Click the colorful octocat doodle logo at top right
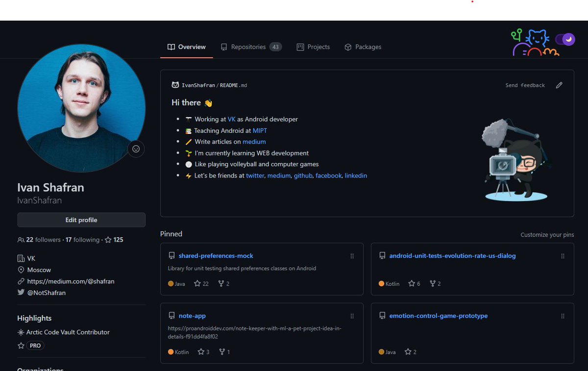Image resolution: width=588 pixels, height=371 pixels. pyautogui.click(x=535, y=43)
